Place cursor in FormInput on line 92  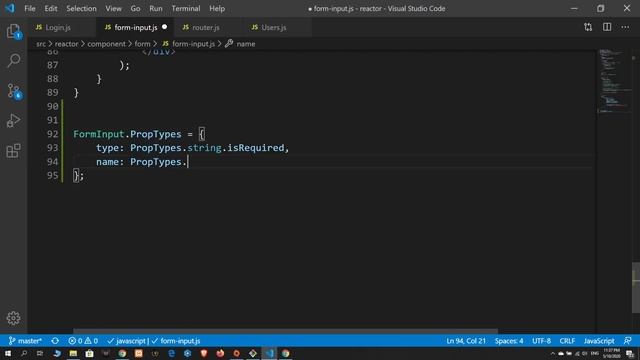pyautogui.click(x=98, y=134)
